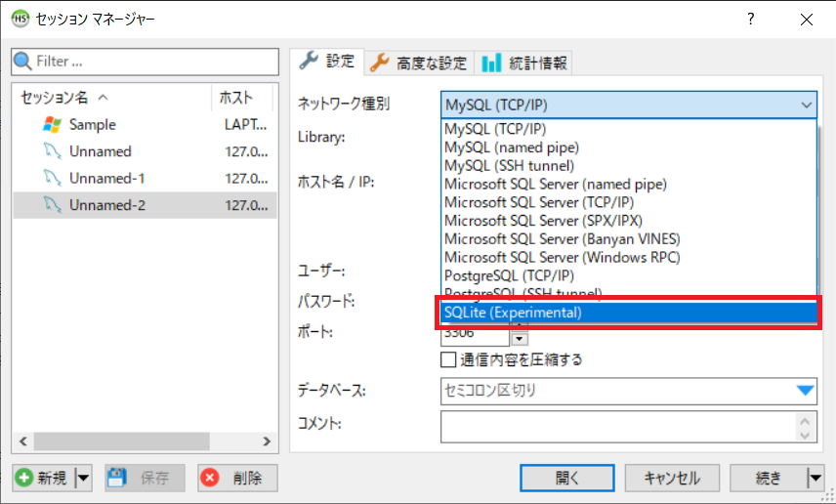This screenshot has width=836, height=504.
Task: Click the 続き button
Action: (x=769, y=478)
